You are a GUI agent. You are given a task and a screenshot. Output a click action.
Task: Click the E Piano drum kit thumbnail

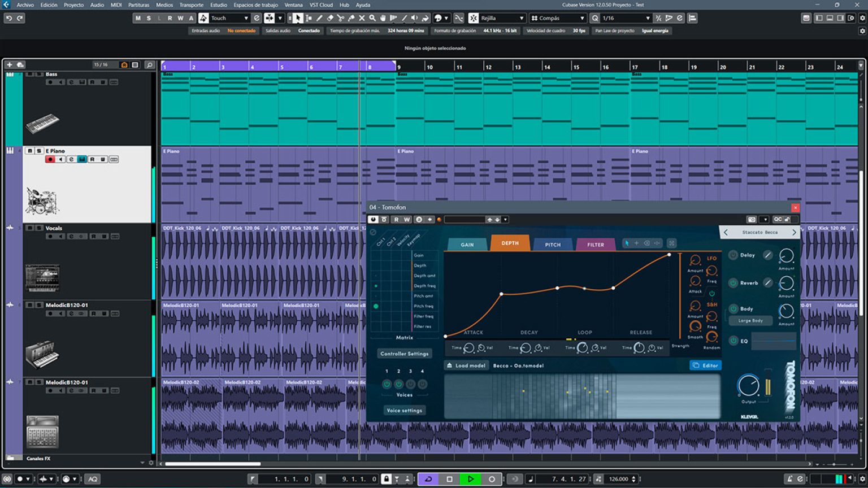42,201
